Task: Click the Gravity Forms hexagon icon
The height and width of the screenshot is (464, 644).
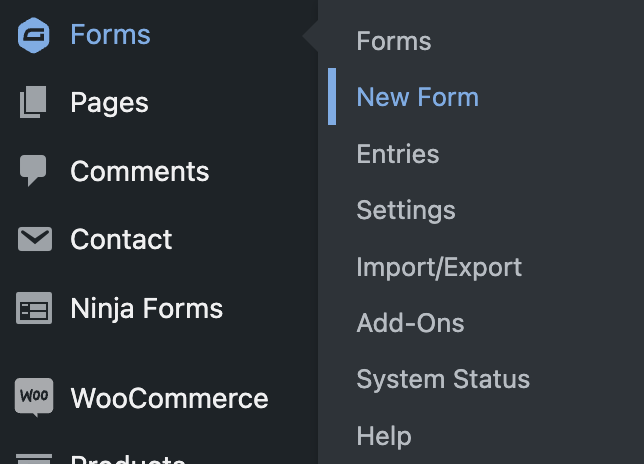Action: (x=34, y=35)
